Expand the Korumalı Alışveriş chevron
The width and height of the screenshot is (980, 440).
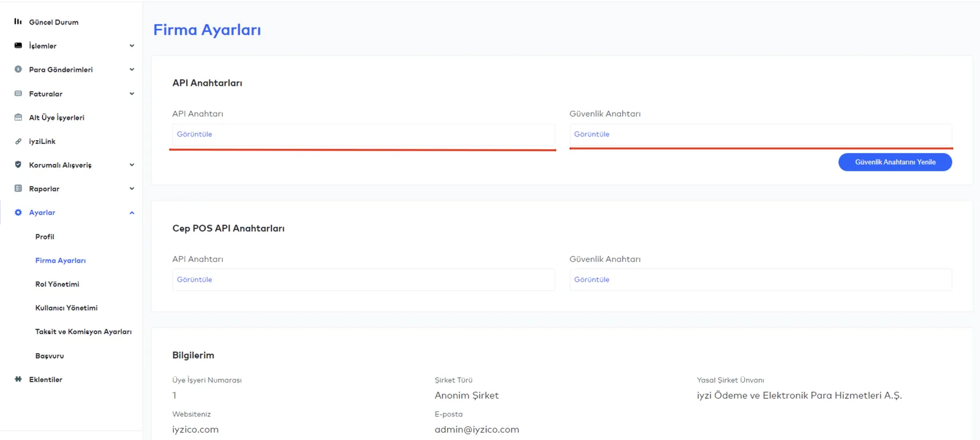click(x=132, y=165)
